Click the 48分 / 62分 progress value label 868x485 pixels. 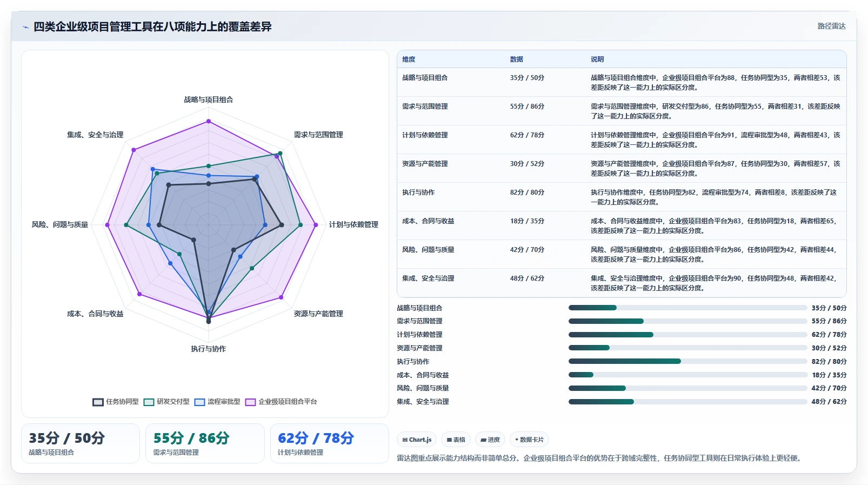[x=829, y=402]
